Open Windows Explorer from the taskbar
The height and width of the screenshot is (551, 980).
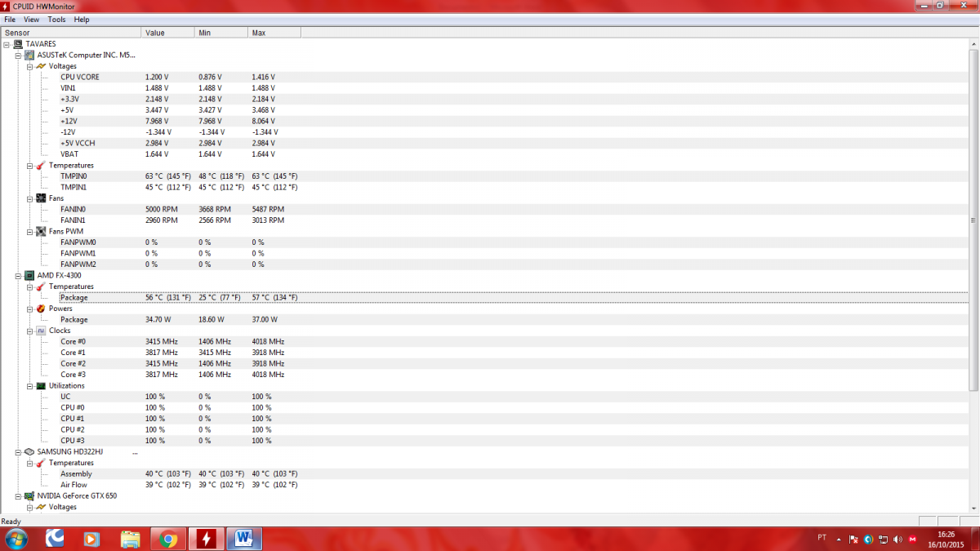pos(130,540)
